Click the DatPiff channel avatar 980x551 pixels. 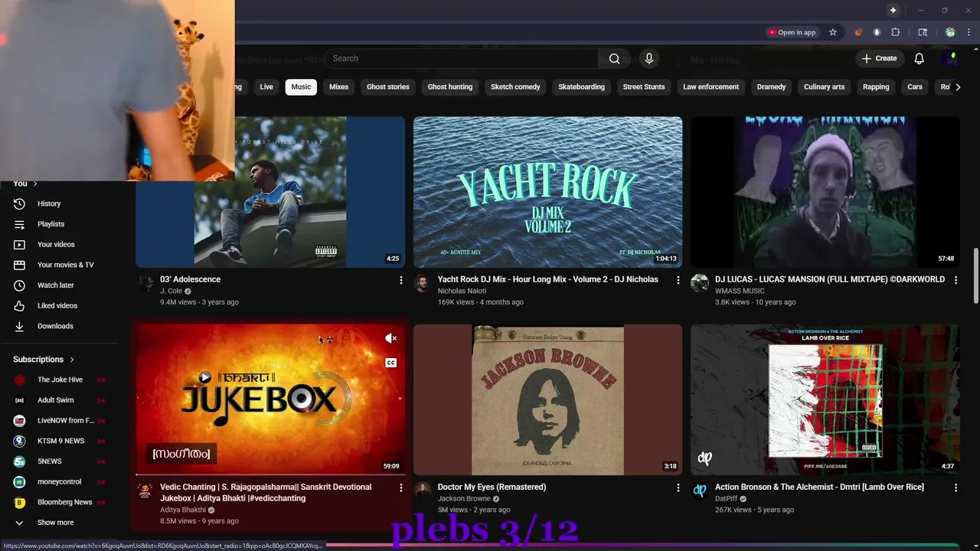point(700,491)
